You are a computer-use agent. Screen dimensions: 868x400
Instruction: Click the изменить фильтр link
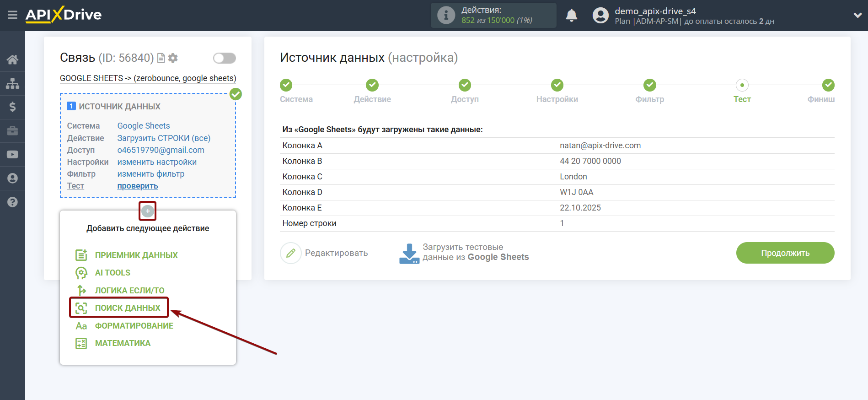[151, 174]
